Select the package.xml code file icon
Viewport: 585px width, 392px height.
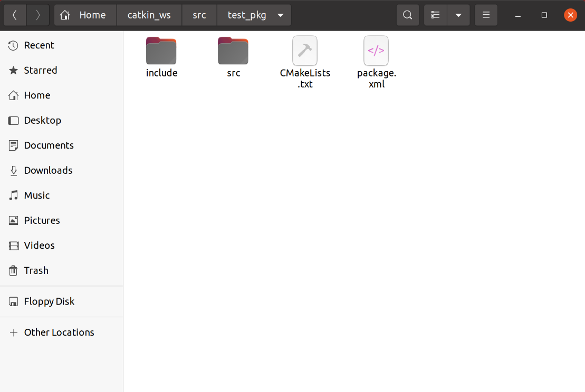[376, 51]
